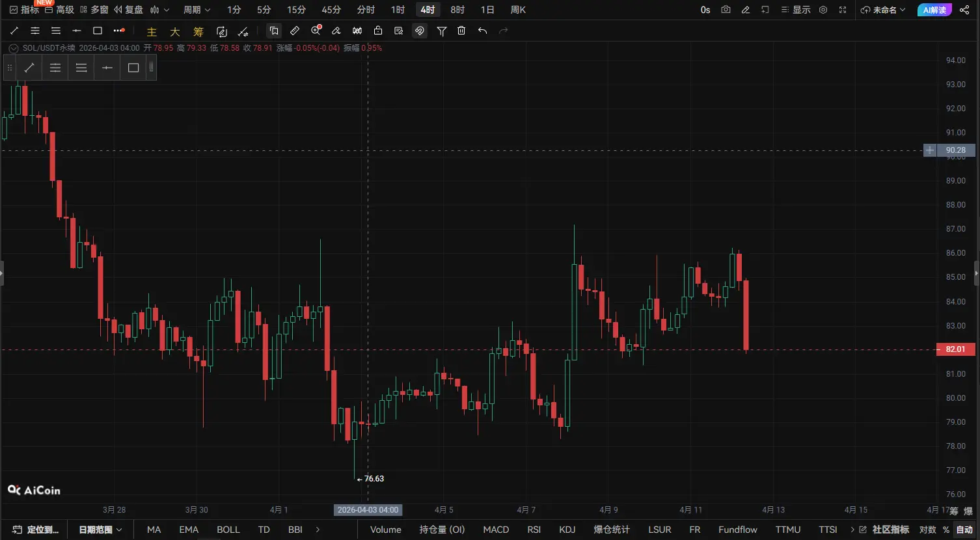Select horizontal line tool in top drawing toolbar
This screenshot has width=980, height=540.
point(77,31)
